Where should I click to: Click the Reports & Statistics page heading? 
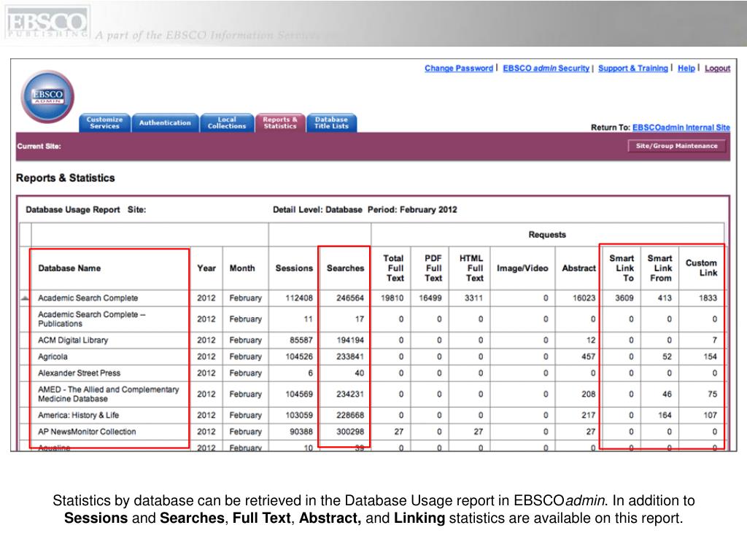pyautogui.click(x=65, y=178)
